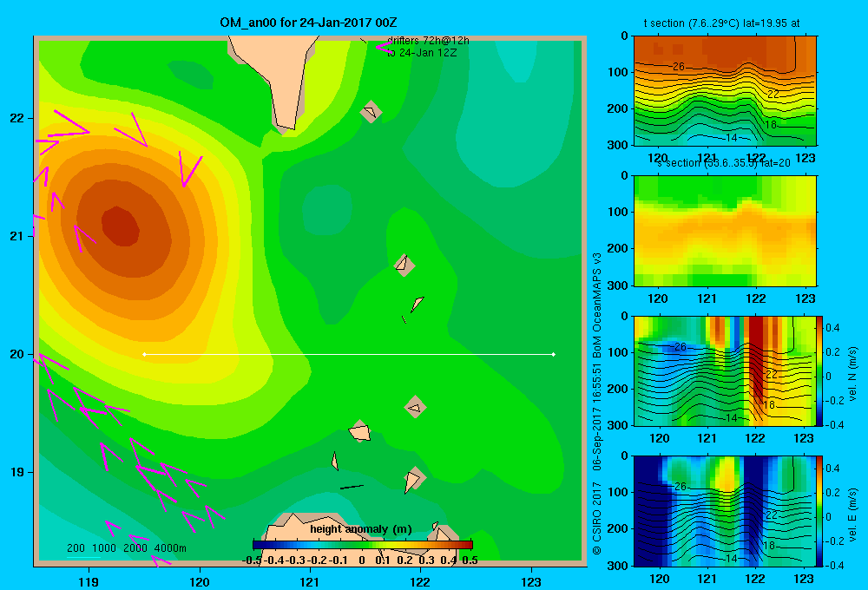
Task: Click the 22 contour label in the temperature section
Action: (x=773, y=94)
